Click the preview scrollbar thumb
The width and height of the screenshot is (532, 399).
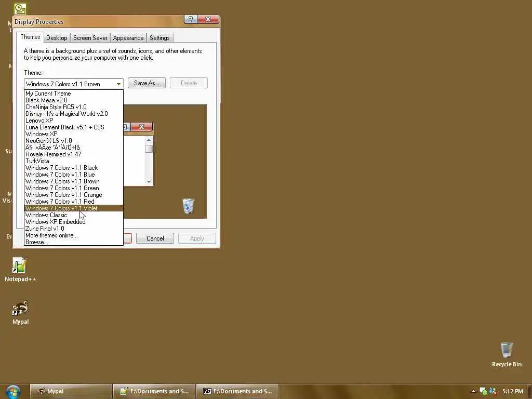(149, 149)
